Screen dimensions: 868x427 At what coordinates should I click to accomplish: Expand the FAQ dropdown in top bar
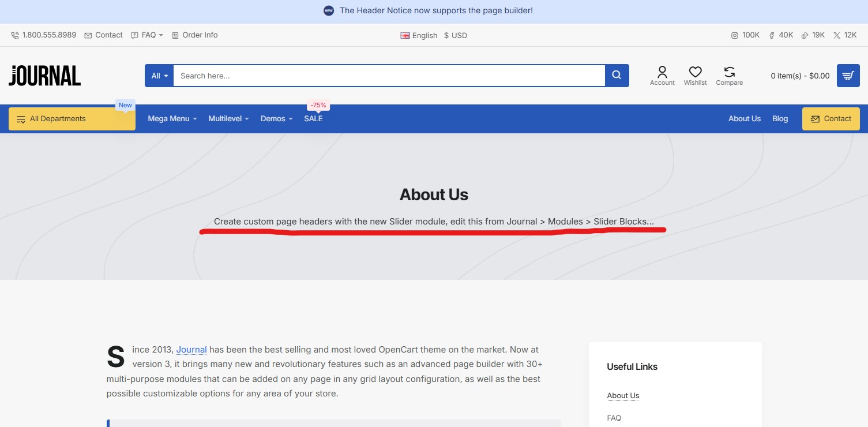tap(152, 35)
